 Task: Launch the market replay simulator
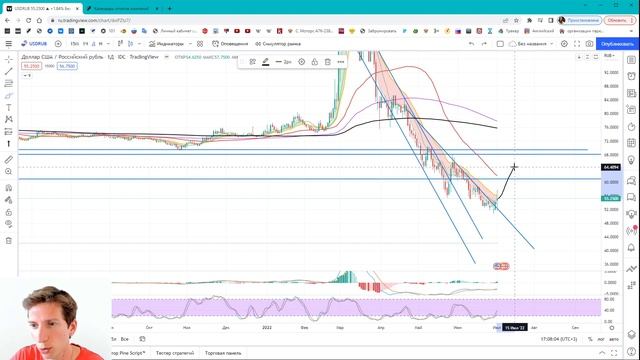(278, 44)
